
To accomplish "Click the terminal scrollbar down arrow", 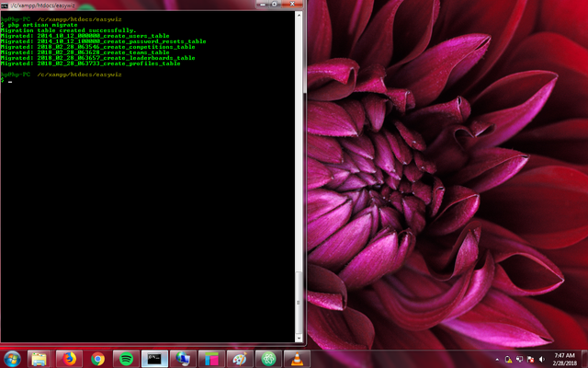I will 299,338.
